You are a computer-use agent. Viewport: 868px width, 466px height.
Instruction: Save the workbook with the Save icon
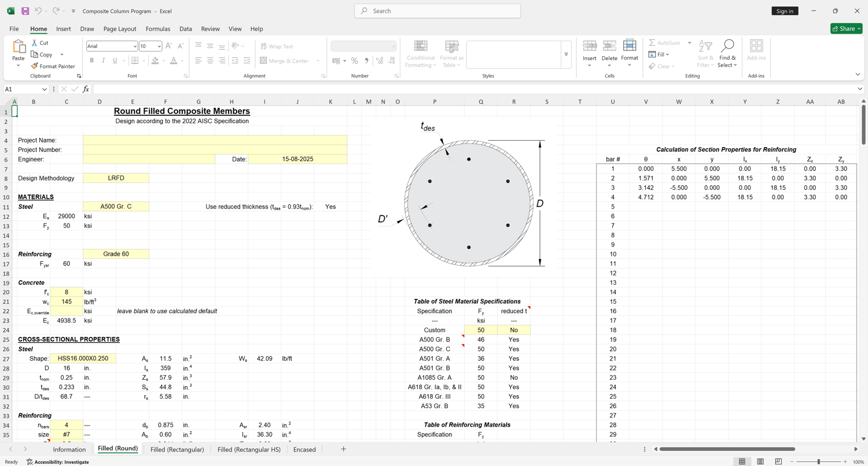pyautogui.click(x=25, y=11)
